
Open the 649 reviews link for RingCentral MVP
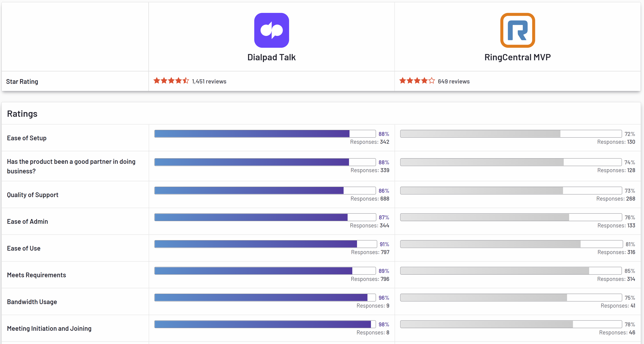(x=453, y=81)
